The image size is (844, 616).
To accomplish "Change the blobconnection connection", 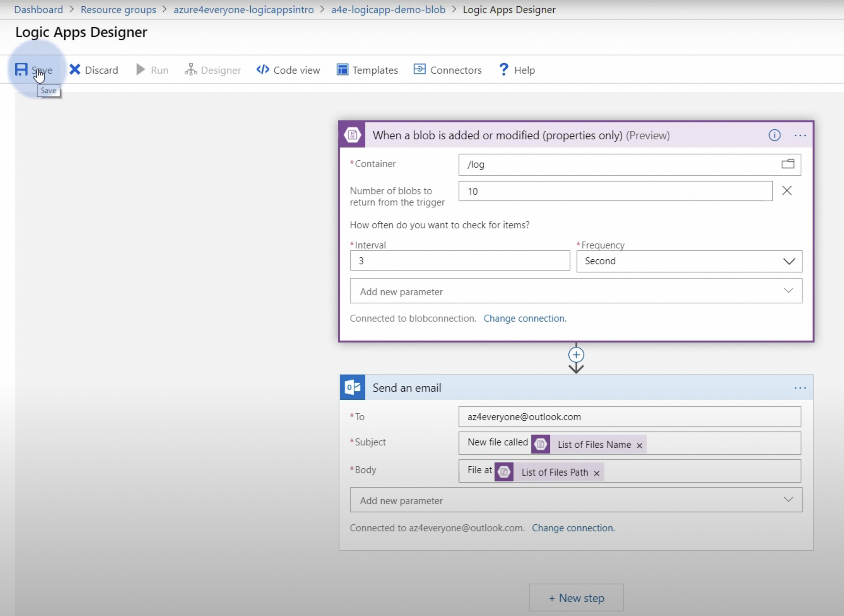I will point(525,318).
